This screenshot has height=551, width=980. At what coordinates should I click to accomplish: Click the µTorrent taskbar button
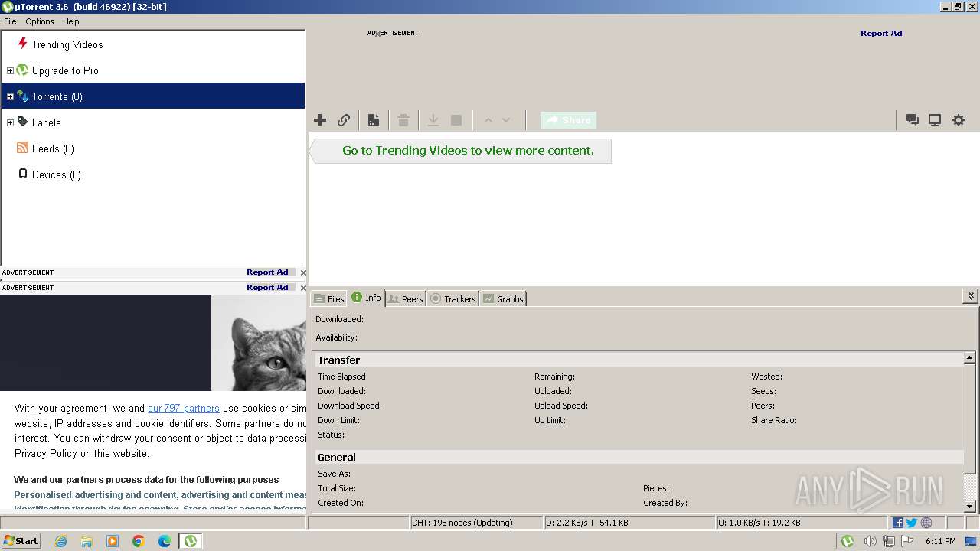coord(190,541)
